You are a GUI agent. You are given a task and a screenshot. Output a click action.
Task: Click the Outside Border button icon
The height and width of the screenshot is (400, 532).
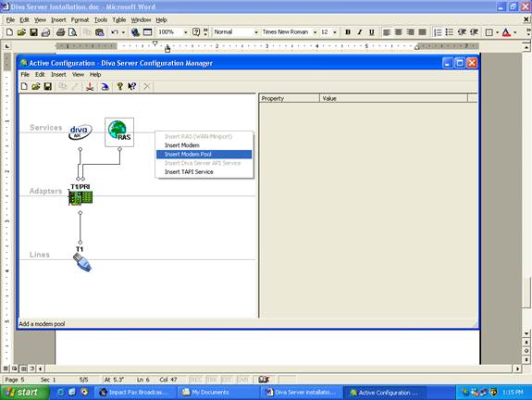click(489, 32)
